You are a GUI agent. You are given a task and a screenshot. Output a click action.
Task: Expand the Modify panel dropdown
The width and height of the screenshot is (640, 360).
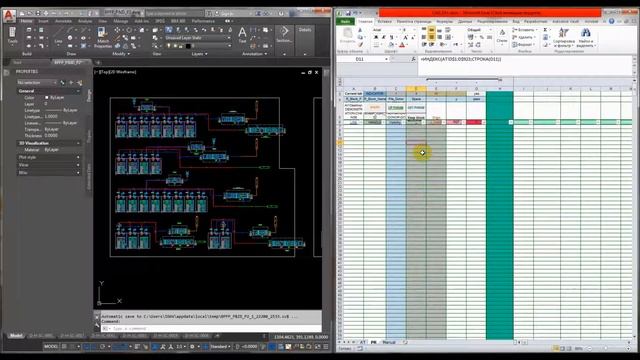pyautogui.click(x=121, y=53)
